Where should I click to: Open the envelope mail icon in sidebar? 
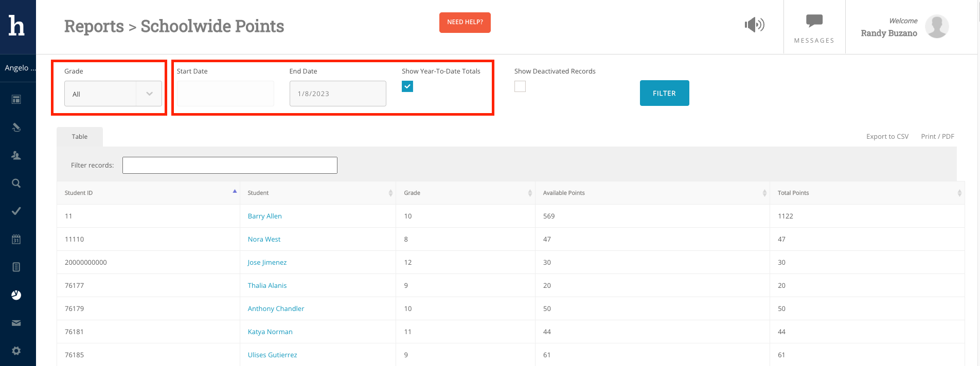[x=16, y=323]
